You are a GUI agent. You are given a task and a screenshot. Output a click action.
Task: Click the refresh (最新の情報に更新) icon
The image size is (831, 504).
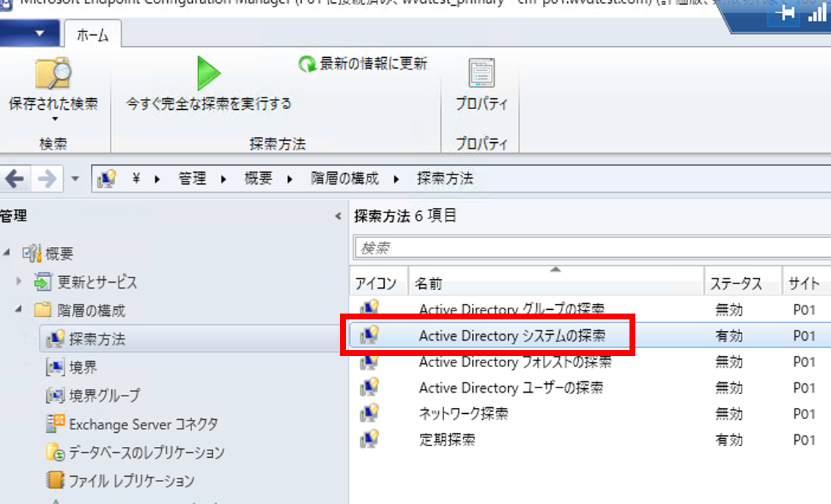pos(307,64)
